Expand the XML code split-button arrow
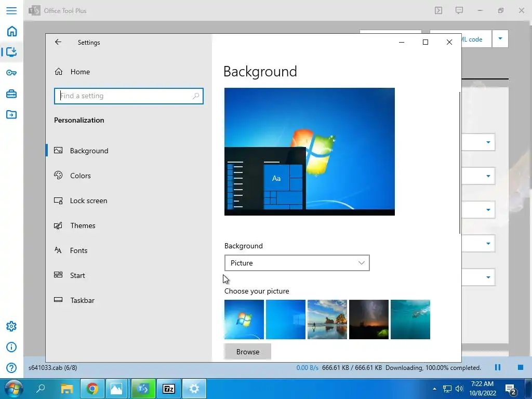Screen dimensions: 532x399 tap(500, 38)
